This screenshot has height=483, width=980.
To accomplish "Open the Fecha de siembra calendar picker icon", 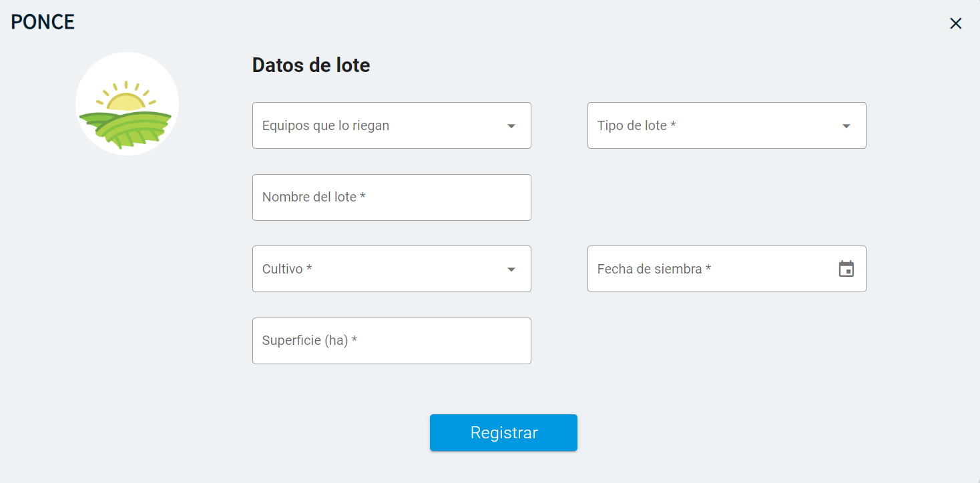I will pos(846,269).
